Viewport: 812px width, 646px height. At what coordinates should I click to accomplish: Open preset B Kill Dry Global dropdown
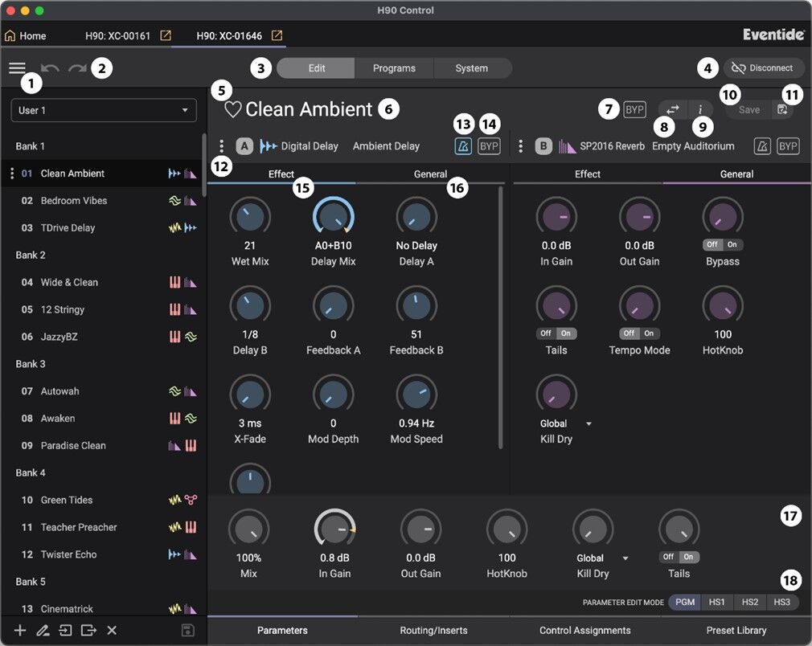565,423
